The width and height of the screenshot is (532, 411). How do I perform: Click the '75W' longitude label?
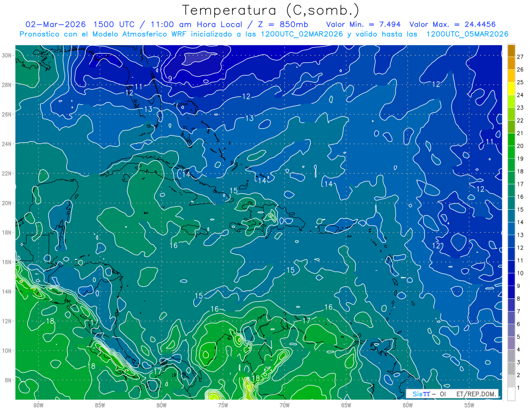[223, 405]
